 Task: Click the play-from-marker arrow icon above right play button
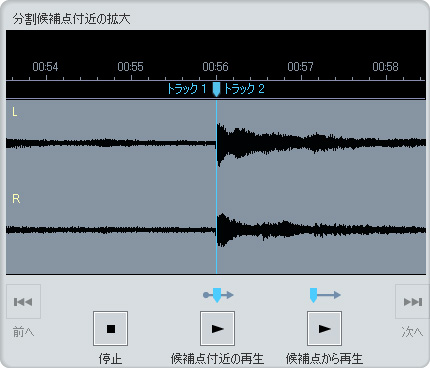(325, 295)
